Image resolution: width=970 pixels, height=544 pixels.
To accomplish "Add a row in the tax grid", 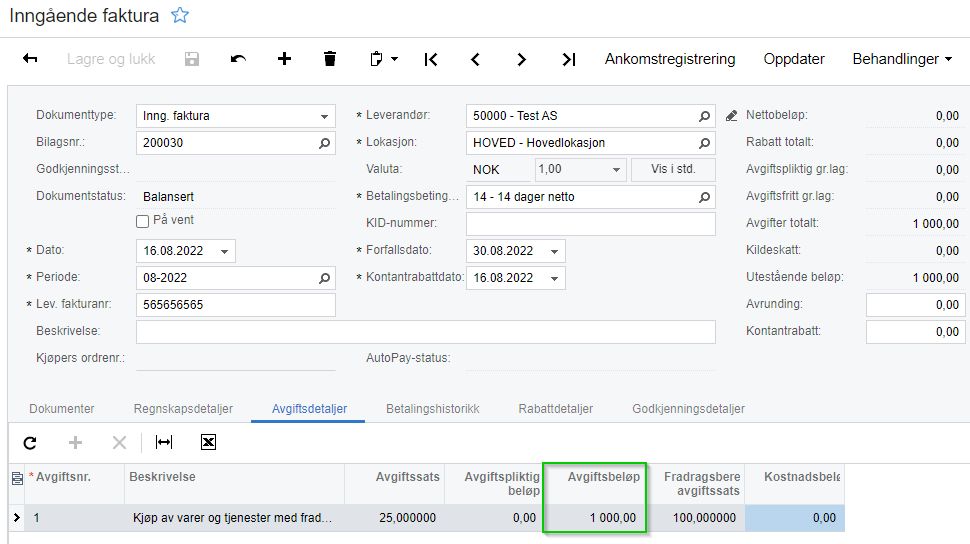I will 75,443.
